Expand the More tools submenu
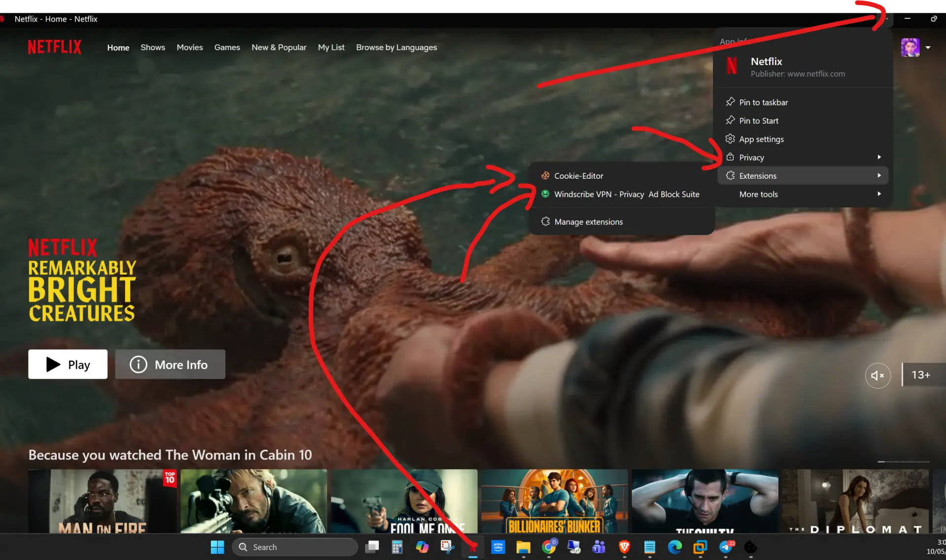Viewport: 946px width, 560px height. click(803, 194)
